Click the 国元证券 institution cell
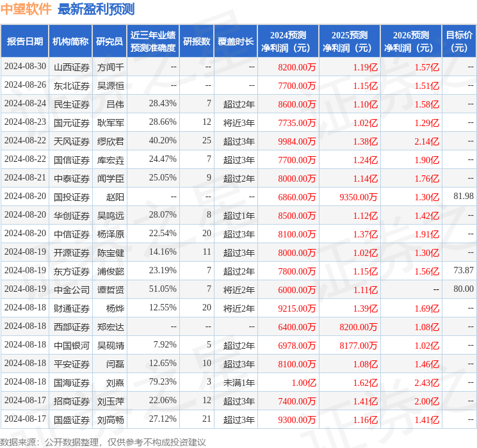The width and height of the screenshot is (477, 448). coord(72,123)
